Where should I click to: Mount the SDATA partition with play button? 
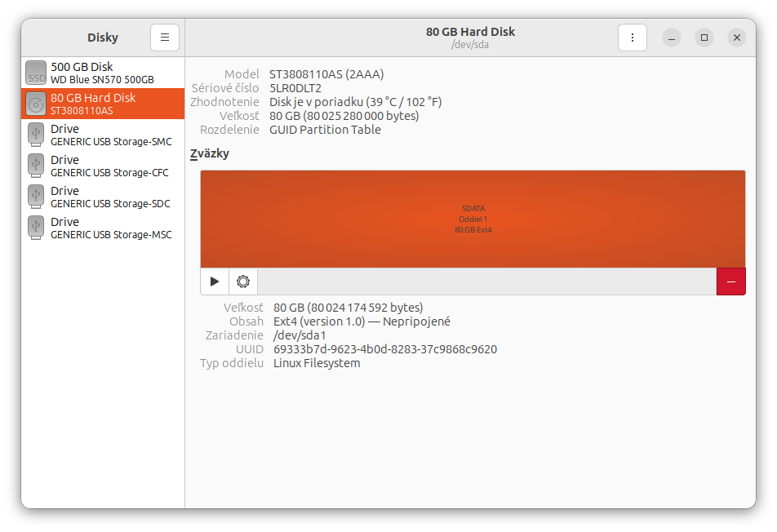pyautogui.click(x=215, y=282)
